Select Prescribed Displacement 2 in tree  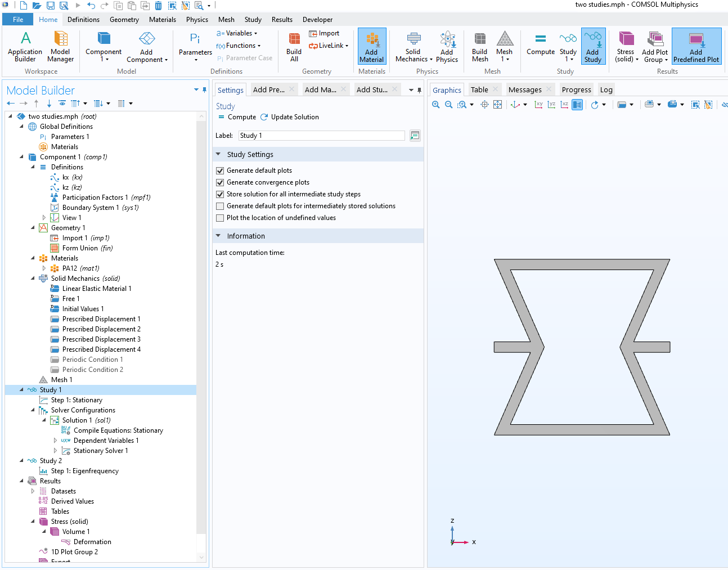coord(101,329)
